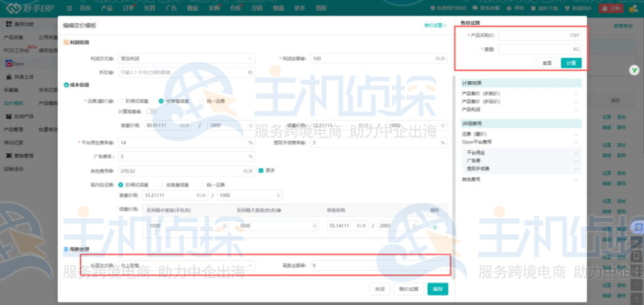Click the teal 保存 button
The image size is (644, 305).
tap(438, 289)
